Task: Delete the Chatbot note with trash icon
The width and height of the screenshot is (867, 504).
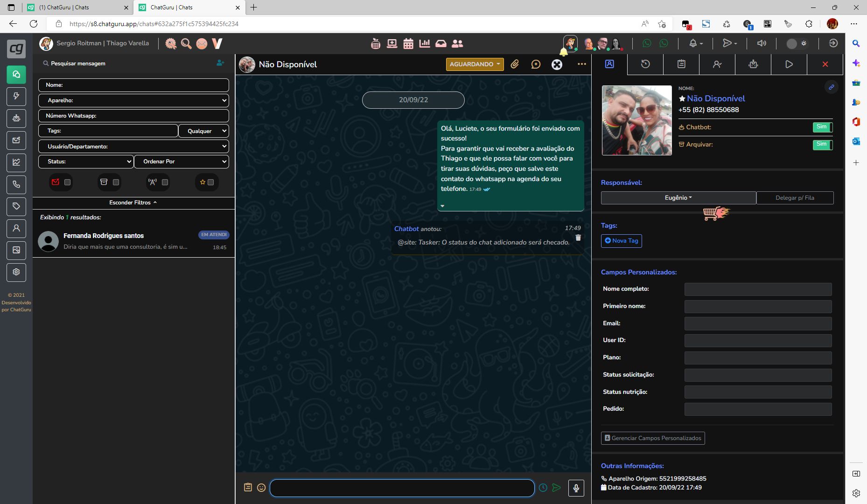Action: (x=578, y=238)
